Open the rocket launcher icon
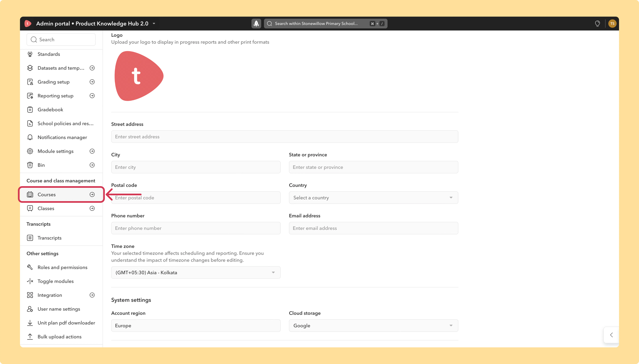This screenshot has height=364, width=639. point(256,23)
